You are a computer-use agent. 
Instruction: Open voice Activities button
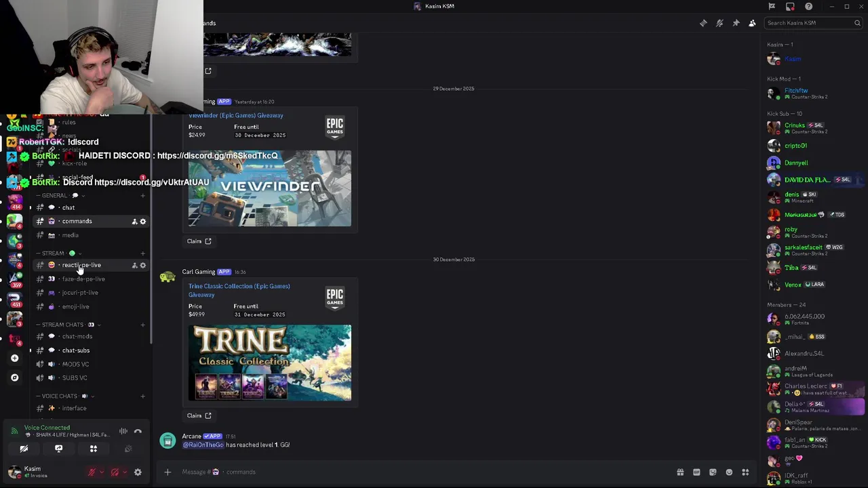(x=94, y=449)
